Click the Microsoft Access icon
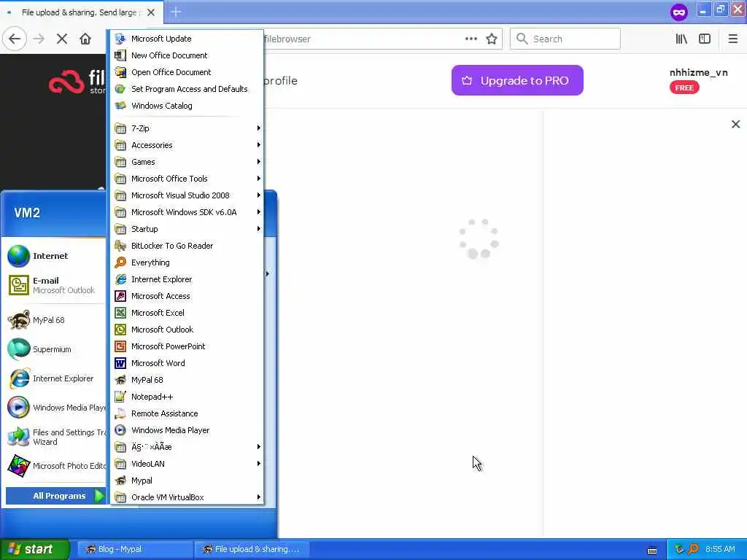 120,296
